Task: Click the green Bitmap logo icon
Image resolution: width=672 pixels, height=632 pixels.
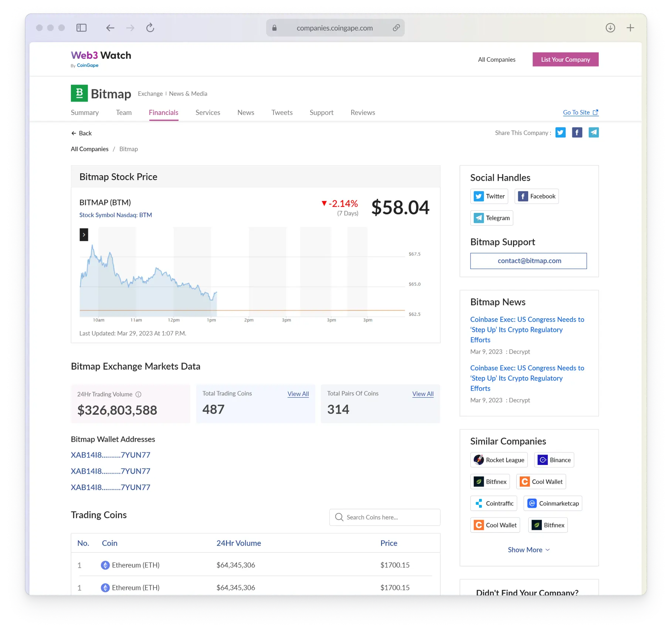Action: (x=79, y=93)
